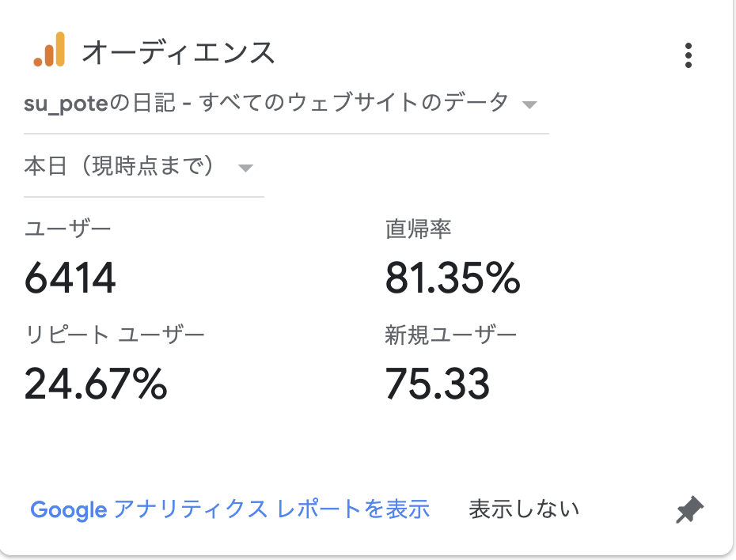The width and height of the screenshot is (736, 560).
Task: Pin the audience card with pushpin icon
Action: [x=689, y=509]
